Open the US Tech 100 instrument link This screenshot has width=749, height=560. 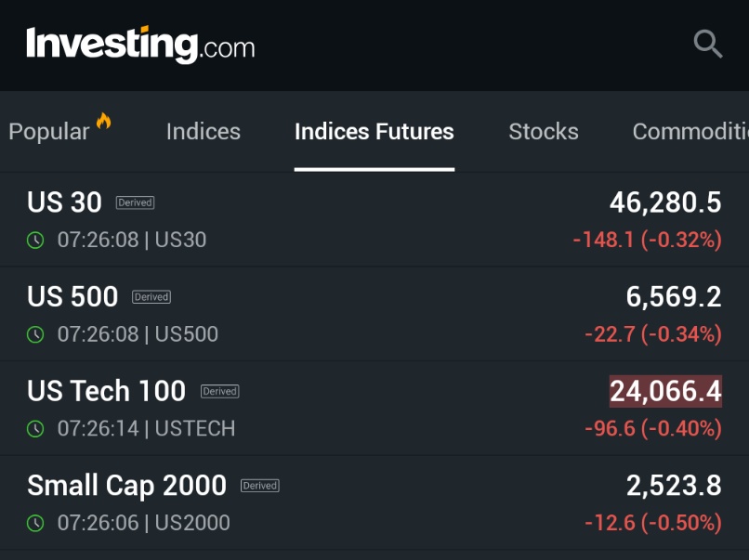coord(106,391)
